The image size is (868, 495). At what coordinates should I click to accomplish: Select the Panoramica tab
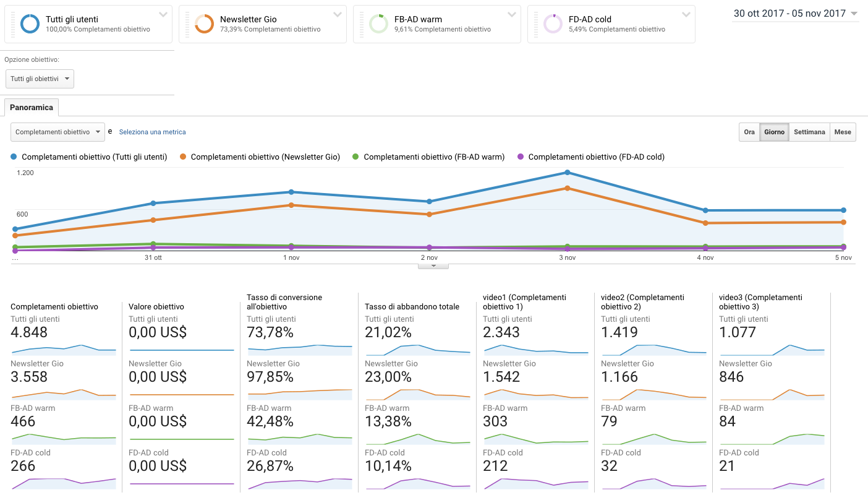click(x=32, y=107)
